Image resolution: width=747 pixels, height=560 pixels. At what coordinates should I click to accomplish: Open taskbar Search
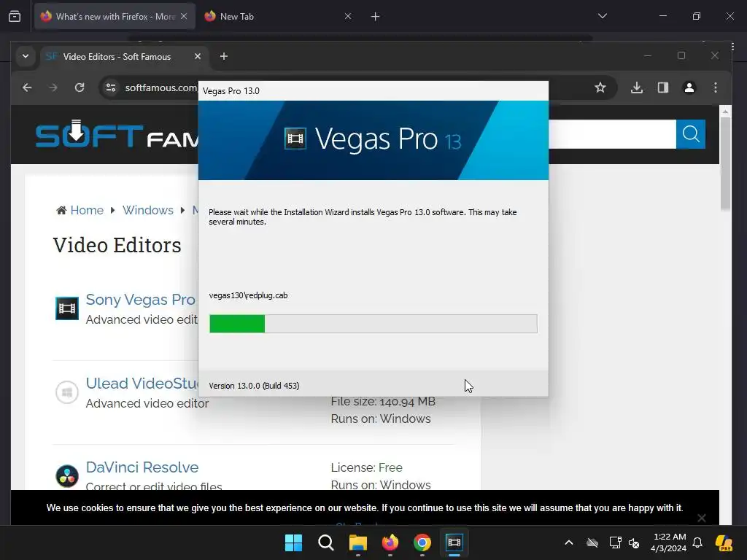point(326,542)
